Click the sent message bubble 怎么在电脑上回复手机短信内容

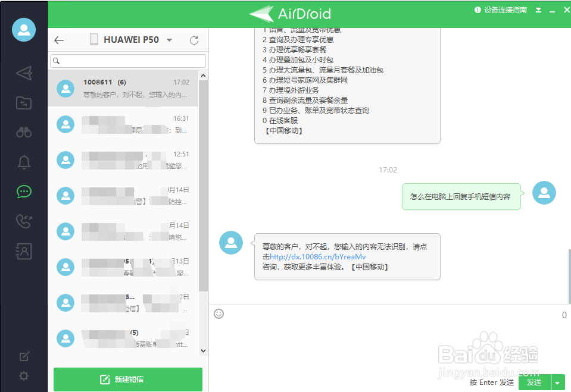tap(461, 196)
